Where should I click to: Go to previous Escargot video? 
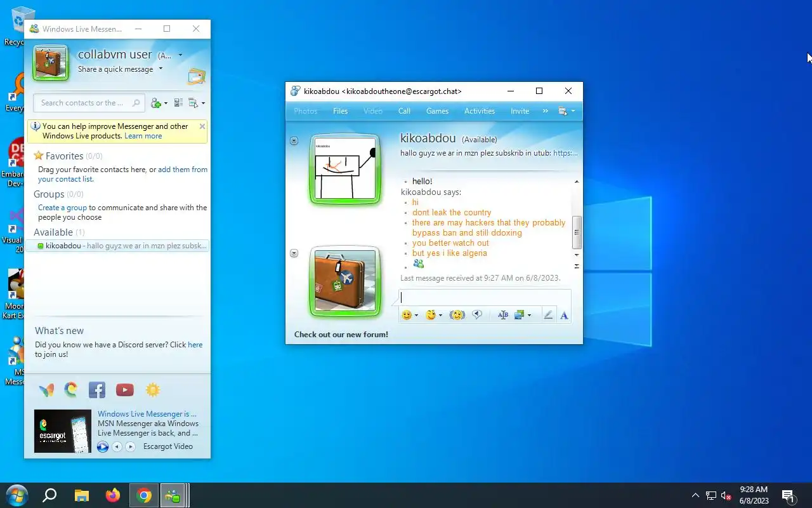click(117, 447)
